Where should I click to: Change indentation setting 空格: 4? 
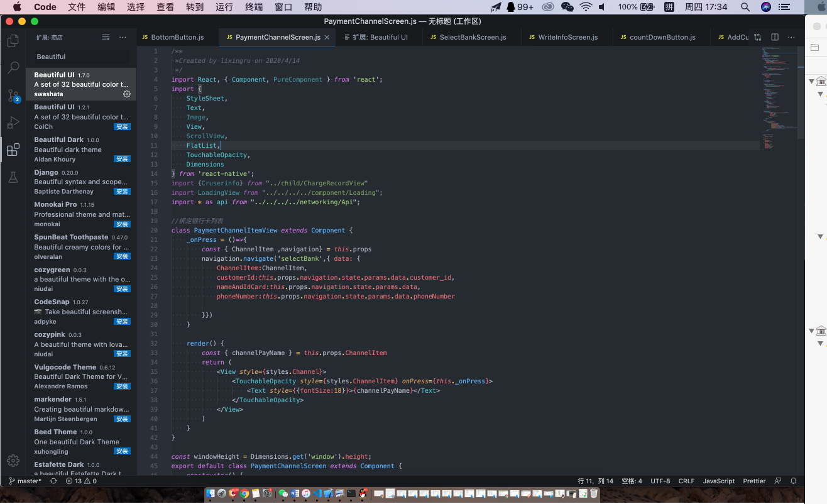[632, 481]
